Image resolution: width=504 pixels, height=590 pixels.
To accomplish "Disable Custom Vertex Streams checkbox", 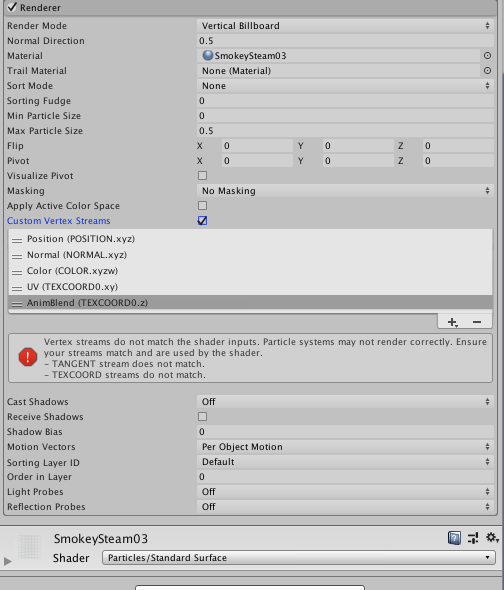I will 203,220.
